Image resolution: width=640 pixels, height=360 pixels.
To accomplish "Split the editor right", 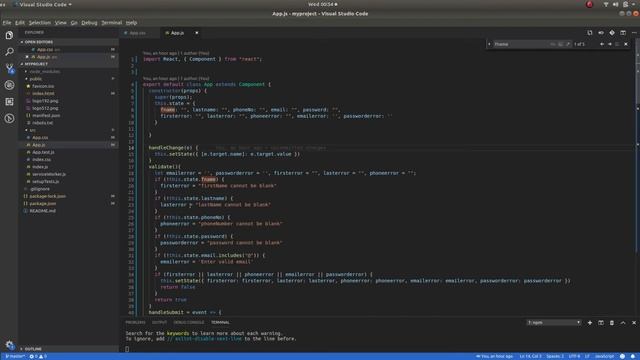I will (623, 33).
